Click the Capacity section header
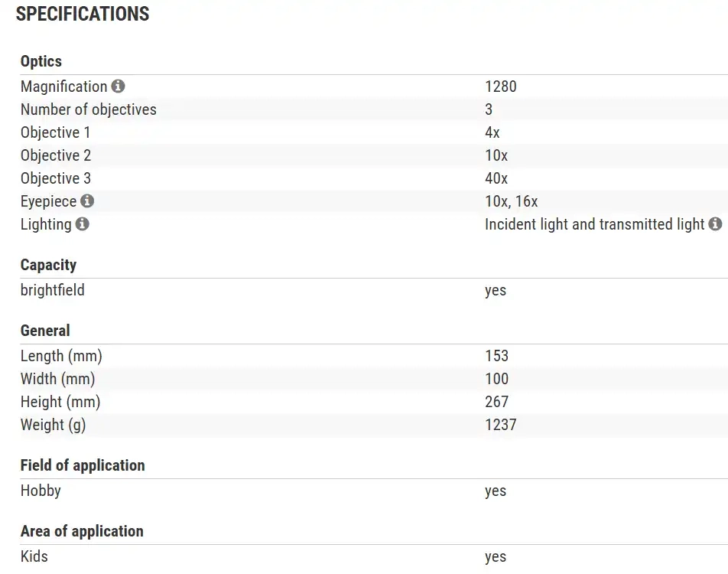This screenshot has width=728, height=574. click(48, 265)
